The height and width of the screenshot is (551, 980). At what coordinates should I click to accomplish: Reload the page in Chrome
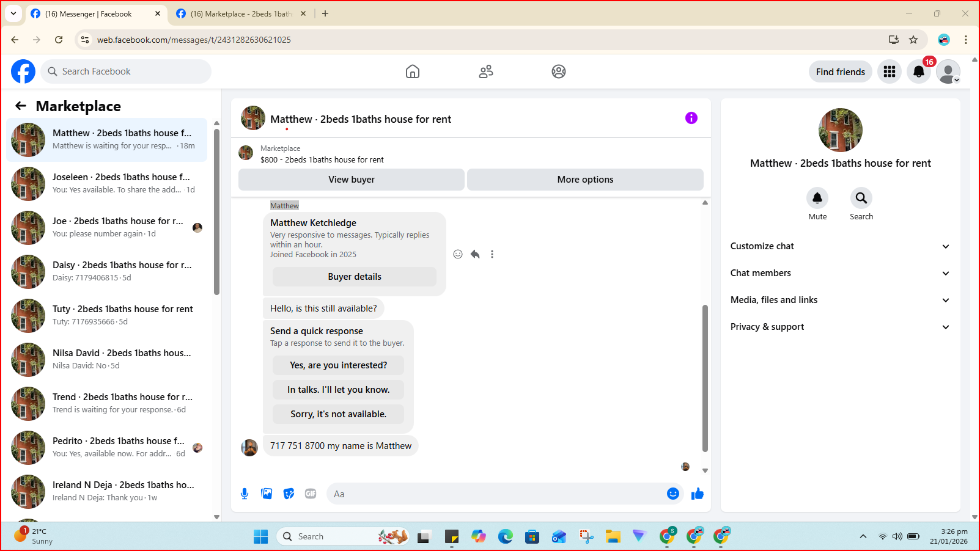(59, 40)
